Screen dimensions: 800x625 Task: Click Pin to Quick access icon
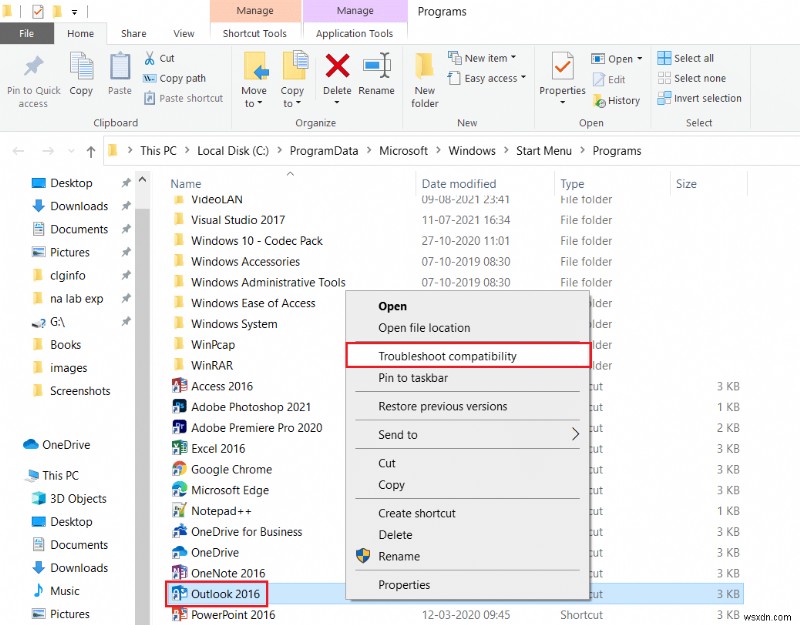pyautogui.click(x=33, y=78)
